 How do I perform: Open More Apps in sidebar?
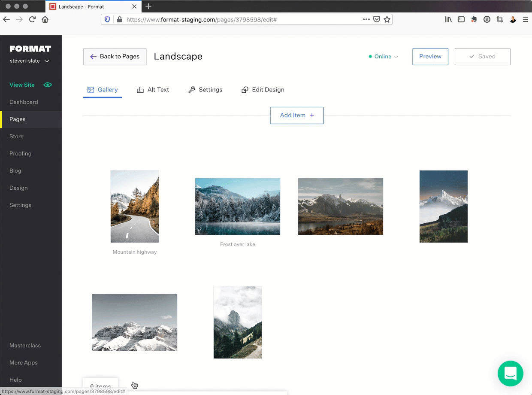pyautogui.click(x=24, y=362)
